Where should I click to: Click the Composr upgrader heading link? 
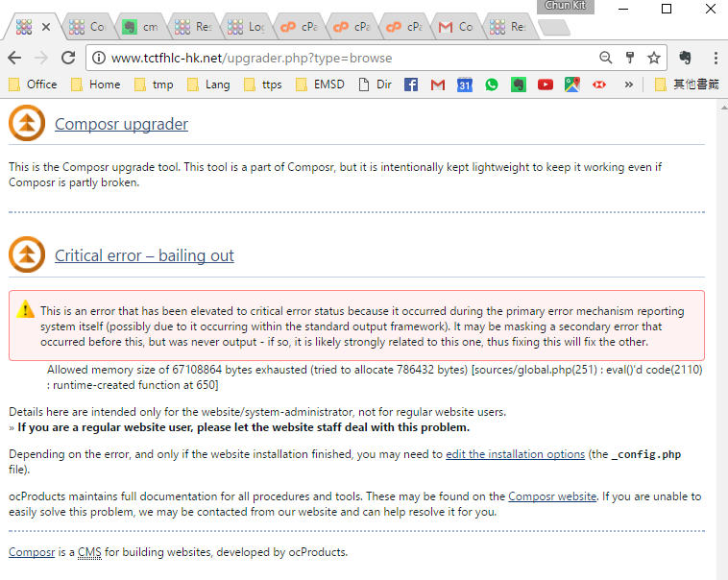pos(121,124)
